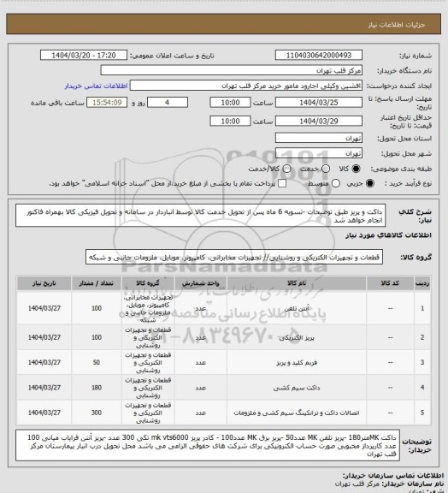Viewport: 448px width, 493px height.
Task: Choose the جزیی purchase type radio
Action: coord(370,183)
